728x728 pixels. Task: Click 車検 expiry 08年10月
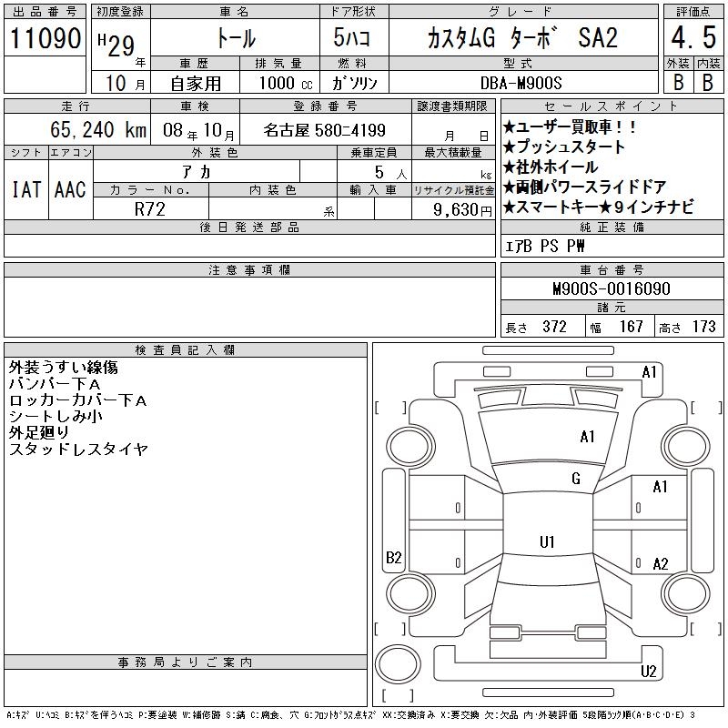[198, 130]
